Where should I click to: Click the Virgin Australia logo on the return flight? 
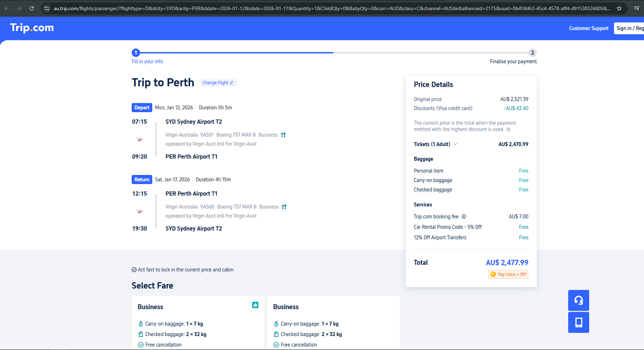point(139,211)
